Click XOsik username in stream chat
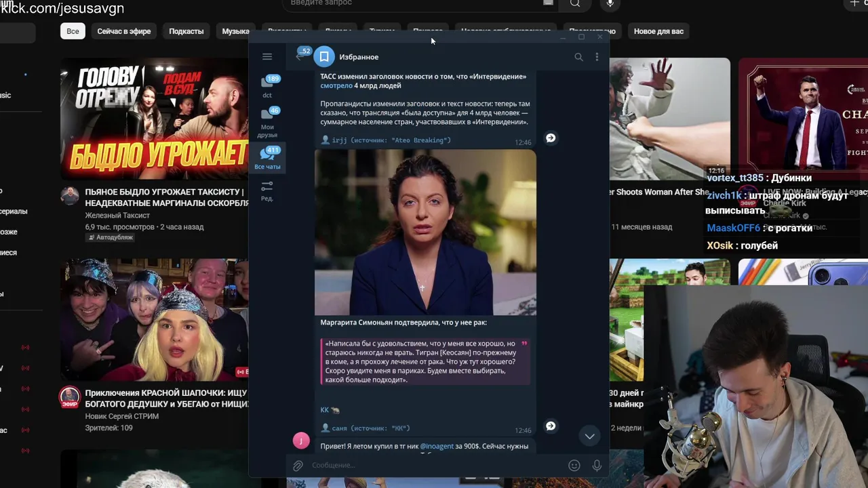Viewport: 868px width, 488px height. tap(719, 245)
